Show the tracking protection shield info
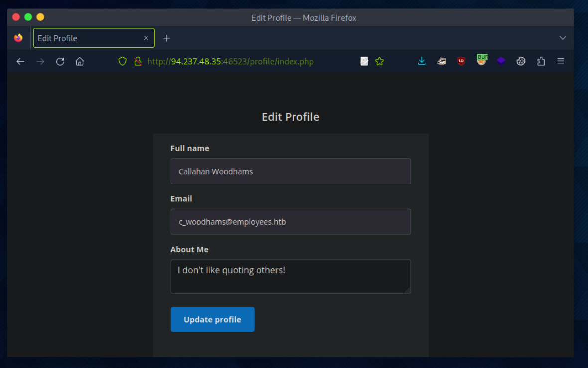The height and width of the screenshot is (368, 588). tap(122, 61)
